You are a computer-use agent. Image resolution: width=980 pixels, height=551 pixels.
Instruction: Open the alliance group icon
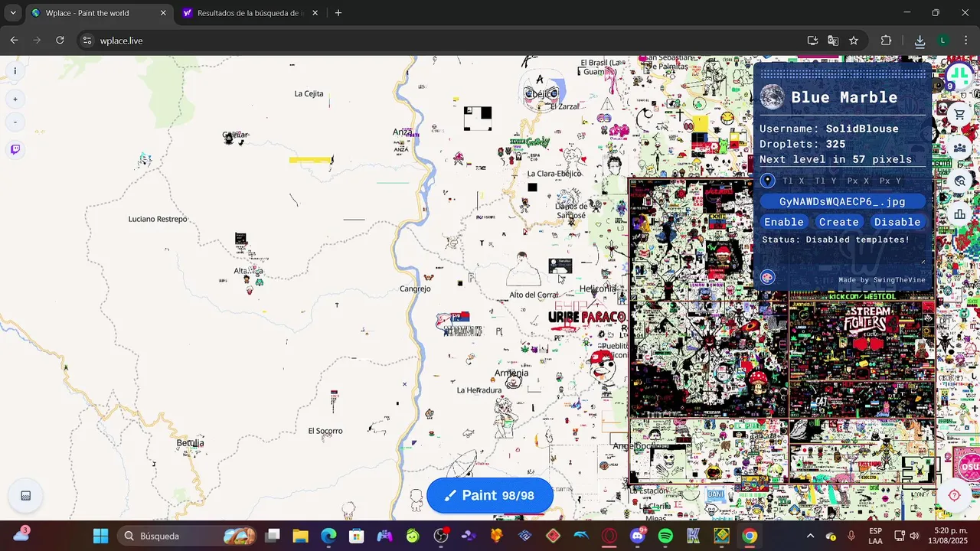(x=959, y=148)
